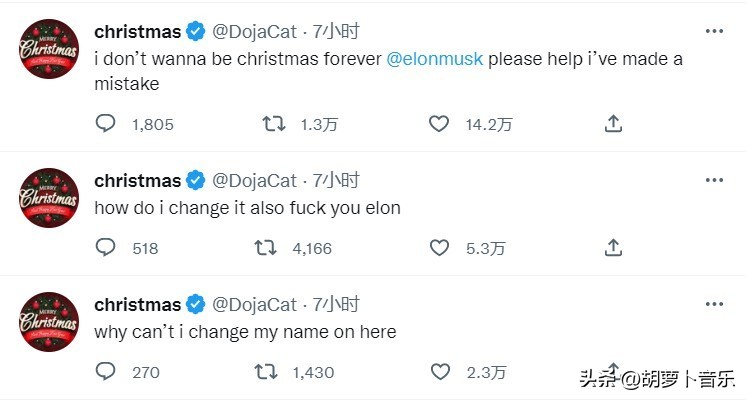
Task: Reply to the 'how do i change it' tweet
Action: 106,248
